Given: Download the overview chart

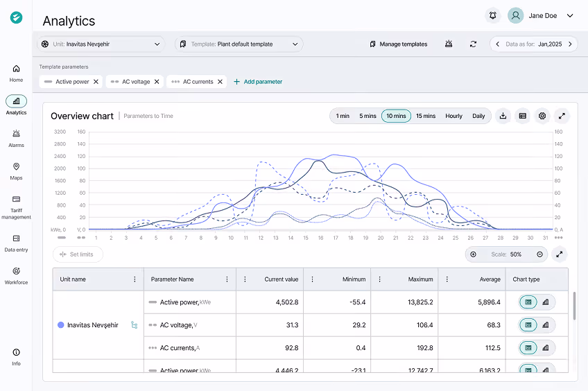Looking at the screenshot, I should point(503,116).
